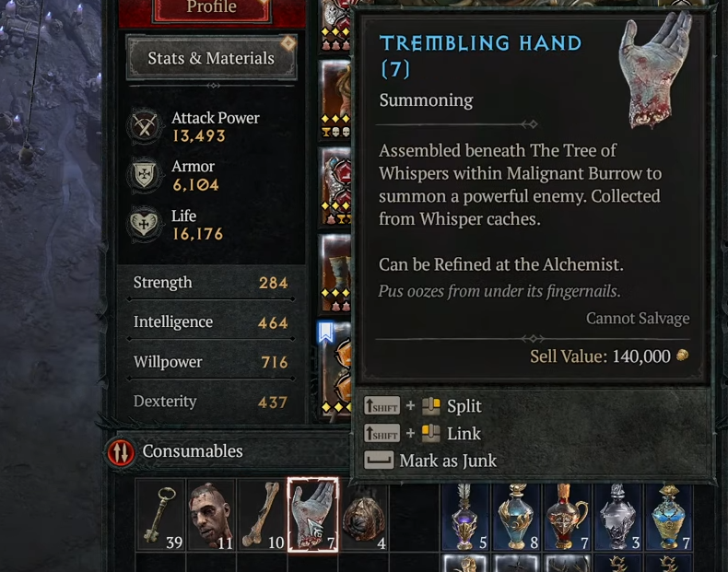Choose the silver elixir with 3 stack

point(618,517)
